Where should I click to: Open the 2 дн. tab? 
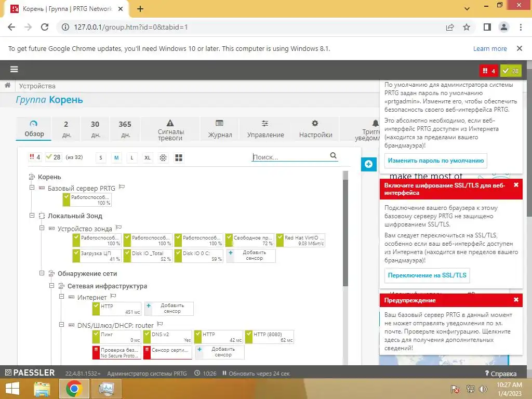point(66,129)
